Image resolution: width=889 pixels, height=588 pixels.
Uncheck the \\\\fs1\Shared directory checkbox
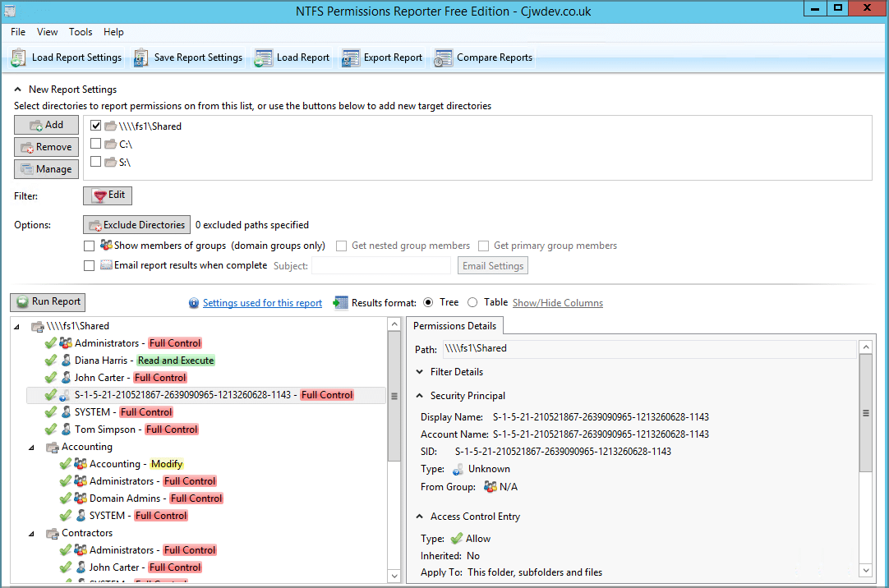pos(96,126)
